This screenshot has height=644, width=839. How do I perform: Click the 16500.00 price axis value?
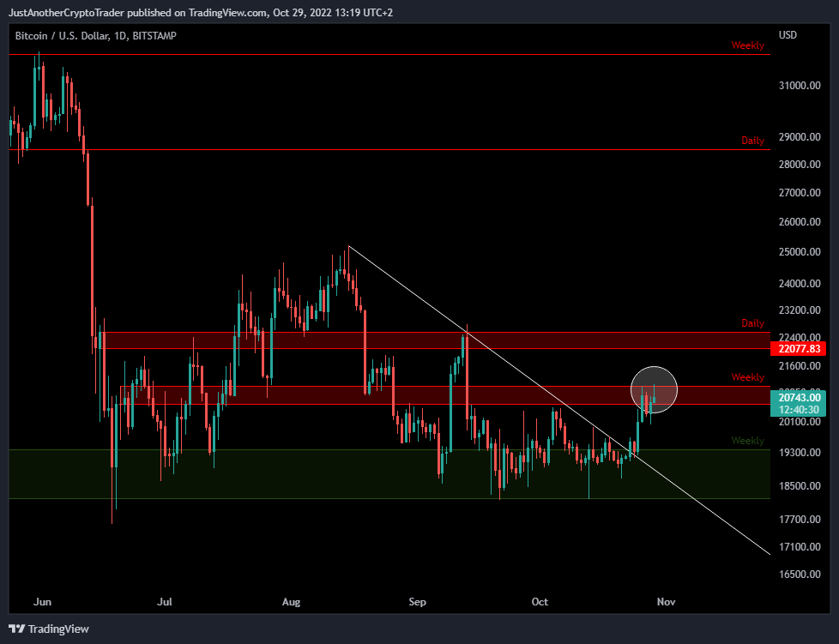tap(800, 575)
